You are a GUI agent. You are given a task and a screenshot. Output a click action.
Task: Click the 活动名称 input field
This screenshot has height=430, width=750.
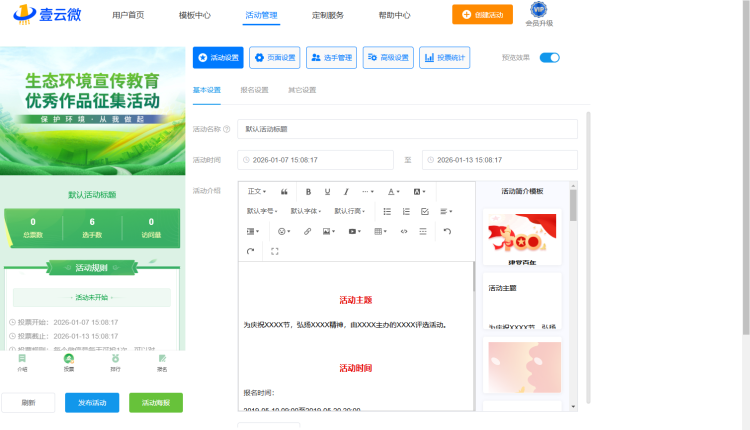pyautogui.click(x=407, y=129)
